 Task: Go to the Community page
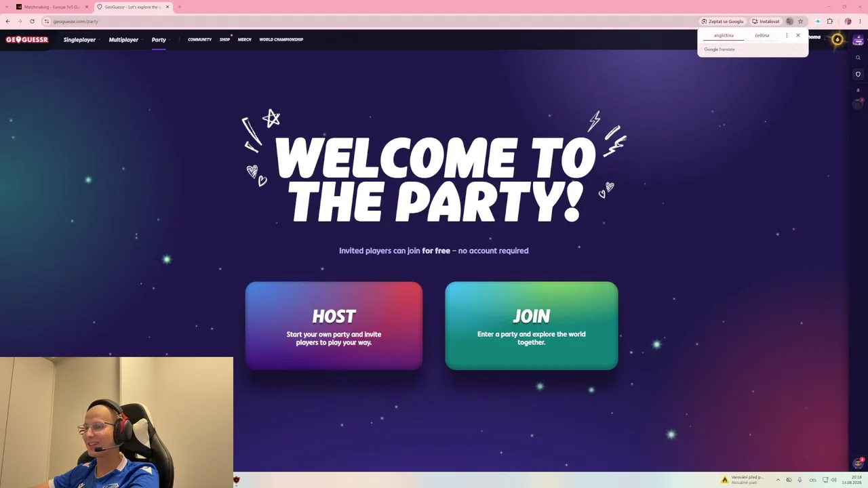199,39
